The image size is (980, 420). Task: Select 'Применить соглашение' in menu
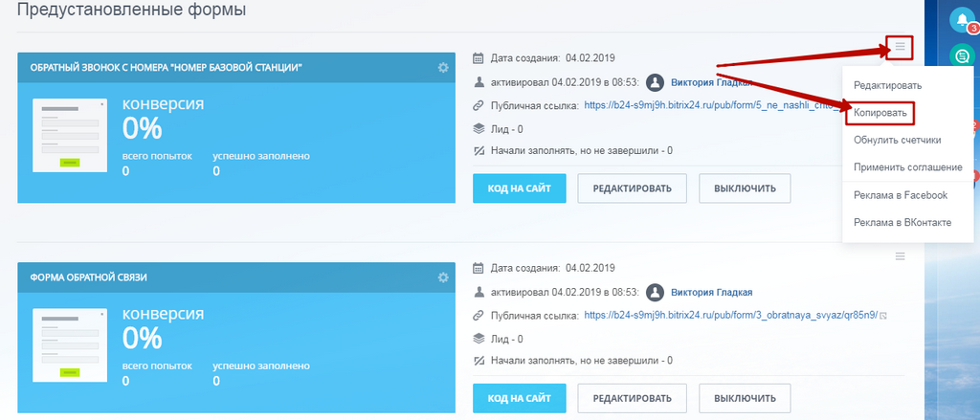(x=907, y=167)
